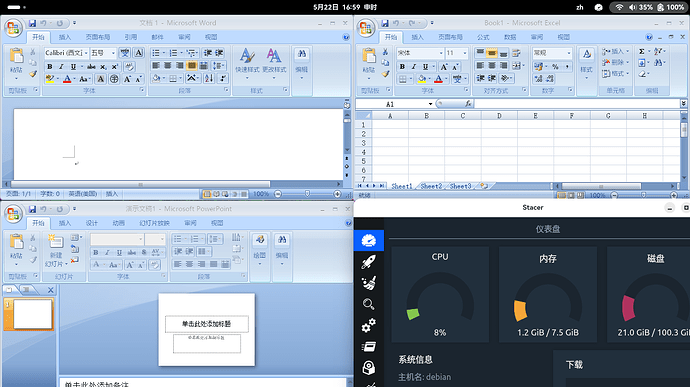This screenshot has width=690, height=387.
Task: Toggle subscript in the Word ribbon
Action: point(103,66)
